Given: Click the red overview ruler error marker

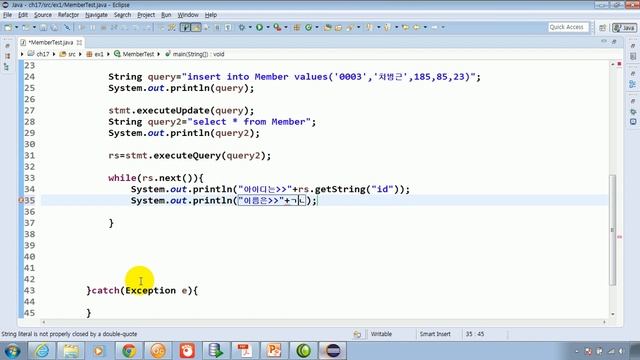Looking at the screenshot, I should tap(619, 237).
